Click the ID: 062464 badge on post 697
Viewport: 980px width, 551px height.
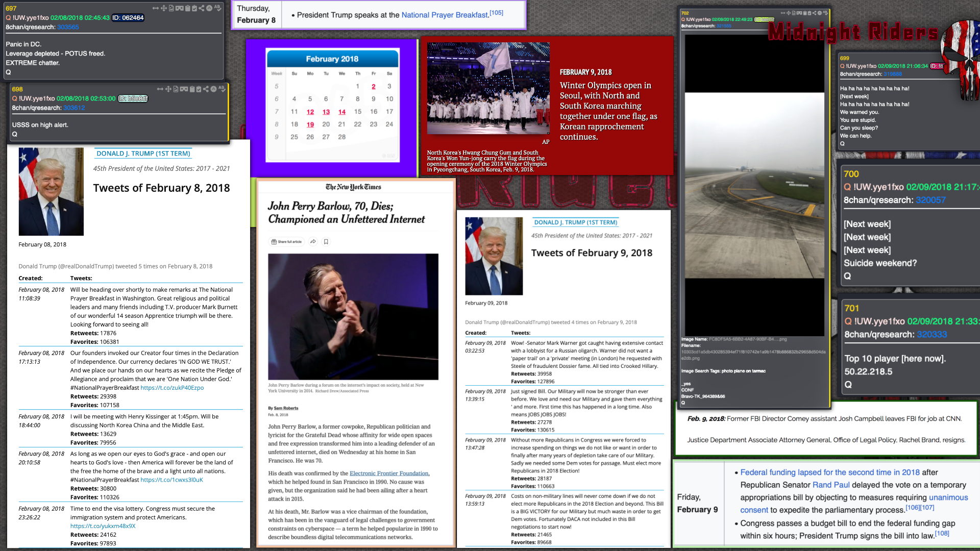128,17
